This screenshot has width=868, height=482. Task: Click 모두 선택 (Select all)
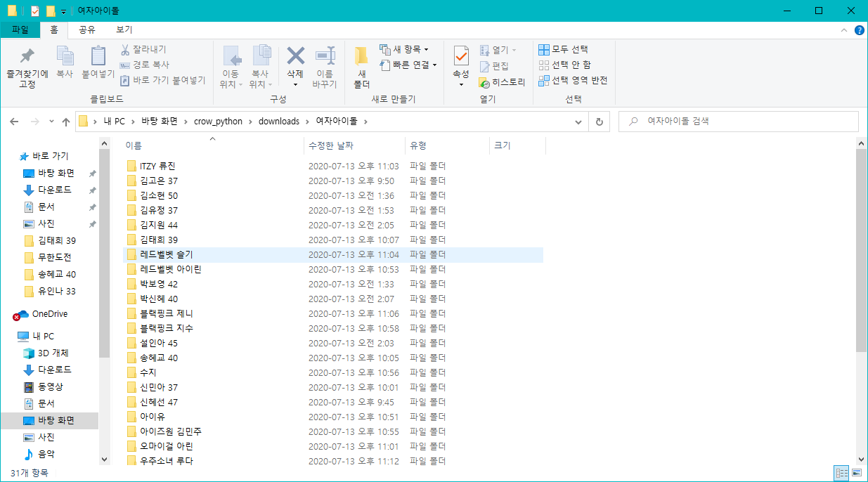[563, 49]
